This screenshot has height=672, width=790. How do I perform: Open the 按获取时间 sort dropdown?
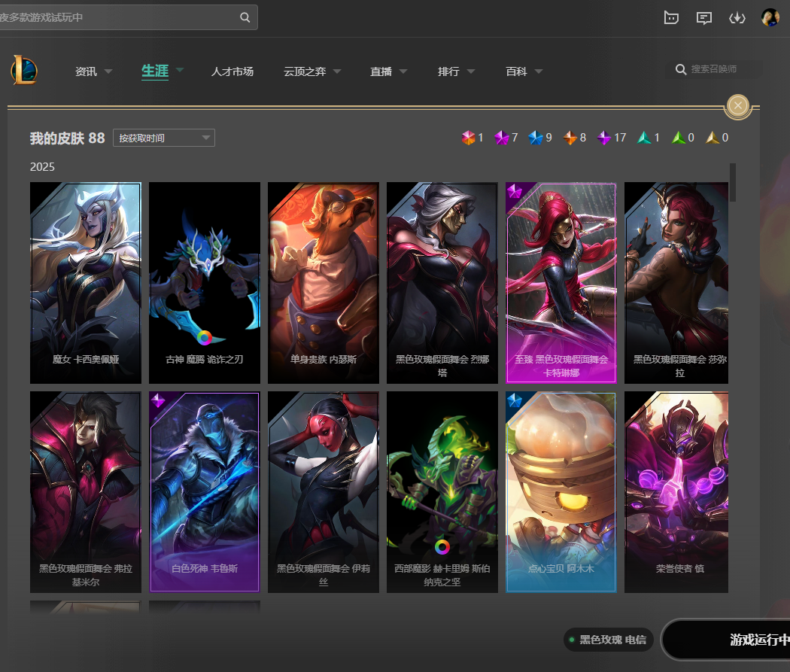coord(164,138)
